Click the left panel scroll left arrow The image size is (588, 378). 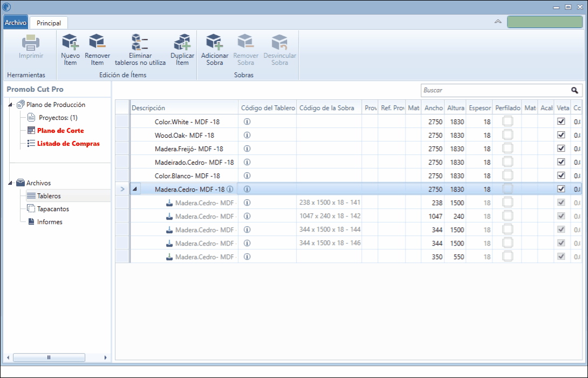coord(8,357)
